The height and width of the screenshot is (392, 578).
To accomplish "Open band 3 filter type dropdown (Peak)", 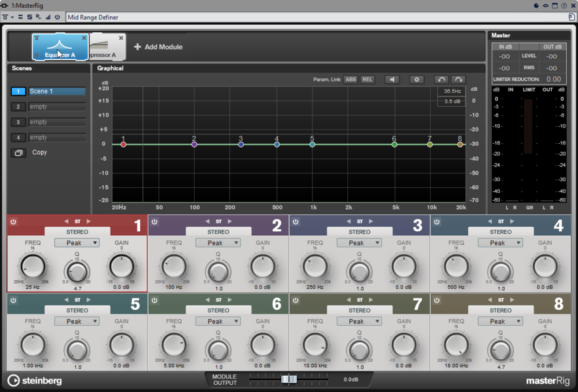I will 359,243.
